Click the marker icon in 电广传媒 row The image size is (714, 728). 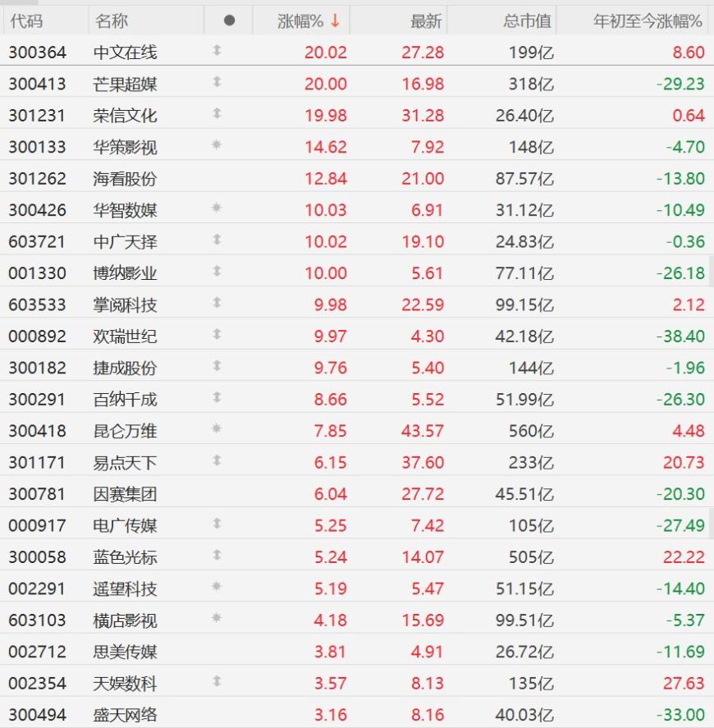tap(217, 524)
